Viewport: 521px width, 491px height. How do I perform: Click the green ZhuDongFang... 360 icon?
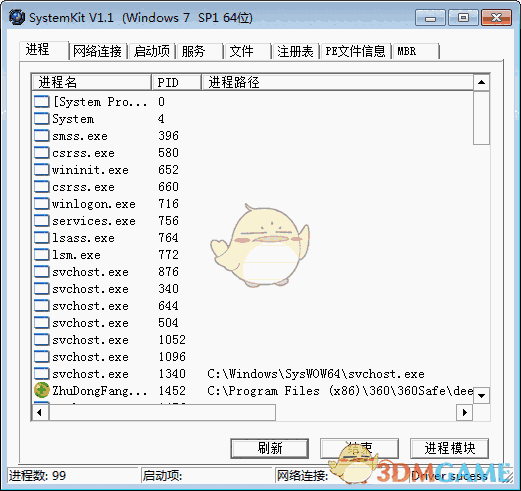pyautogui.click(x=42, y=390)
